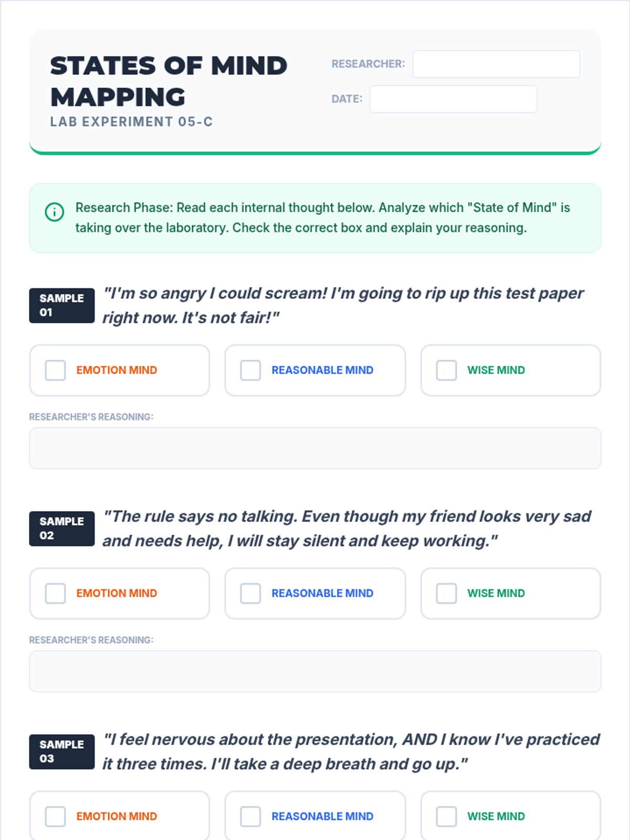Check Reasonable Mind for Sample 03
The height and width of the screenshot is (840, 630).
pyautogui.click(x=250, y=816)
